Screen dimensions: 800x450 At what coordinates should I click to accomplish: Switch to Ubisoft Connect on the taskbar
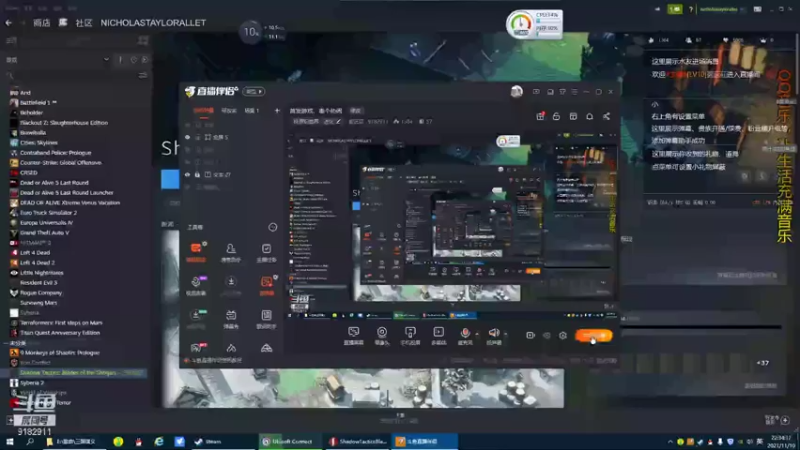[x=288, y=441]
